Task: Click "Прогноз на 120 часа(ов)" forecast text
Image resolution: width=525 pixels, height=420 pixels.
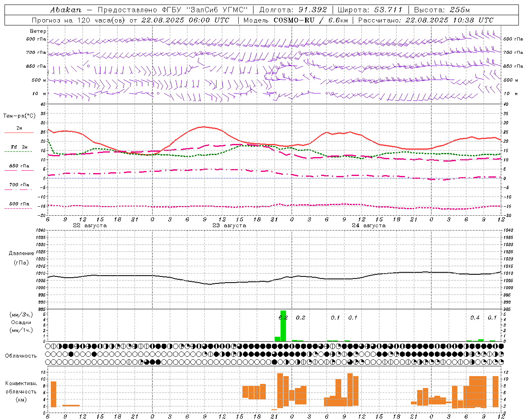Action: click(x=79, y=20)
